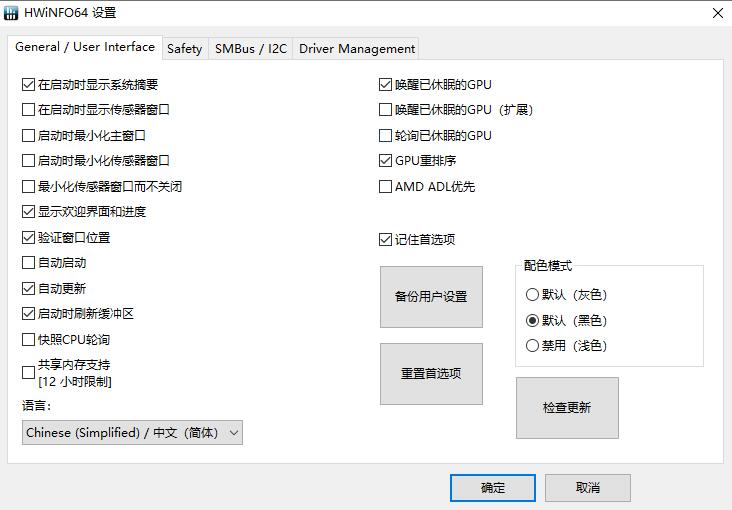Enable 在启动时显示传感器窗口 option
This screenshot has height=510, width=732.
click(28, 110)
